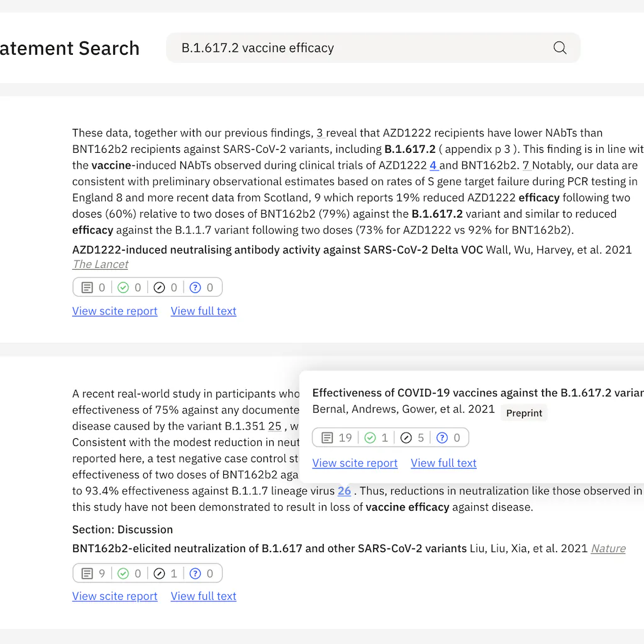Click blue question mark icon in Lancet badge
The height and width of the screenshot is (644, 644).
coord(195,287)
